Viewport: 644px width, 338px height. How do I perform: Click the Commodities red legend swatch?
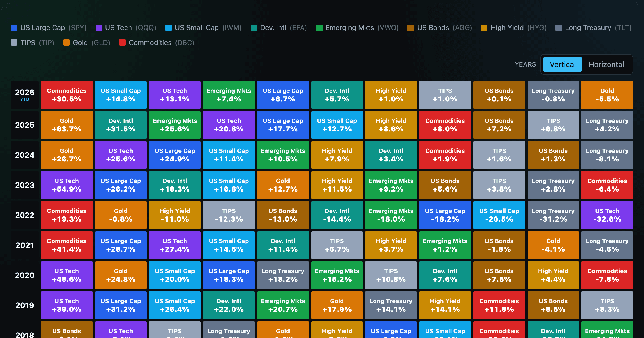122,42
